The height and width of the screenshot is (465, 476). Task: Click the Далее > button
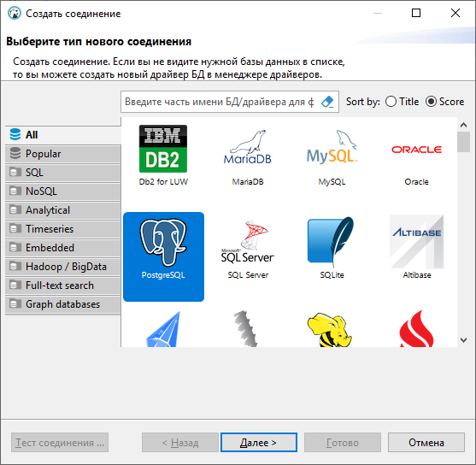[259, 443]
